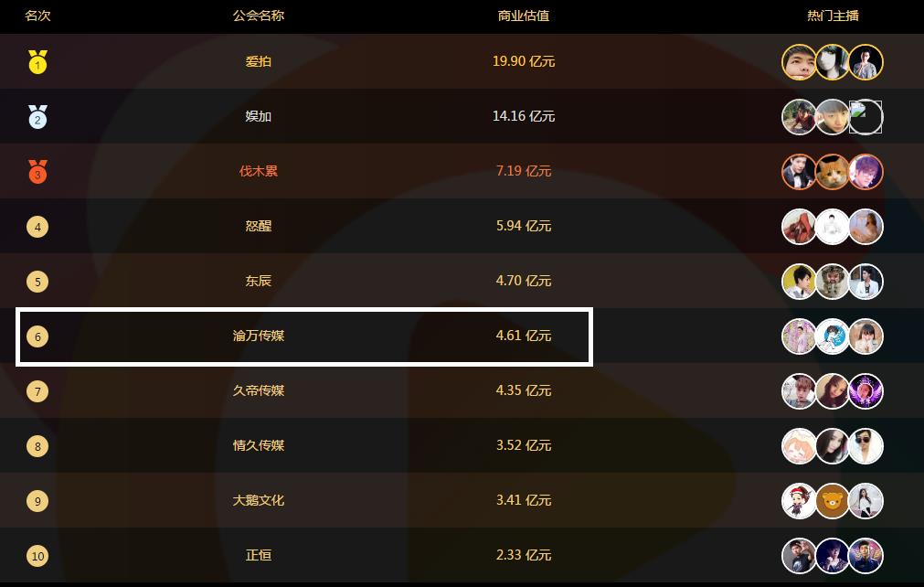The width and height of the screenshot is (924, 587).
Task: Click the 热门主播 column header
Action: (x=833, y=16)
